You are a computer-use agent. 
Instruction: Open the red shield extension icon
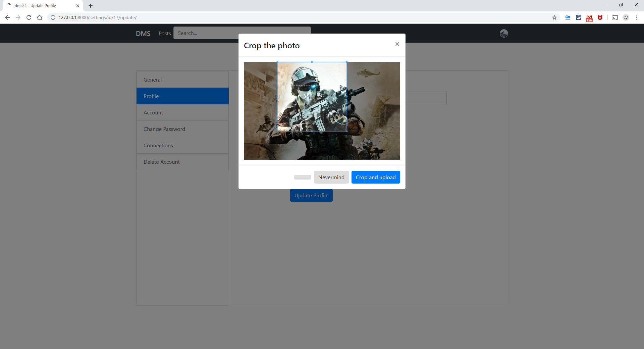pos(600,17)
